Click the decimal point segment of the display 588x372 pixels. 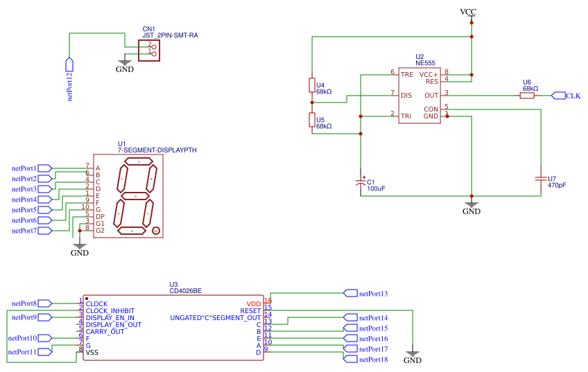pyautogui.click(x=157, y=231)
